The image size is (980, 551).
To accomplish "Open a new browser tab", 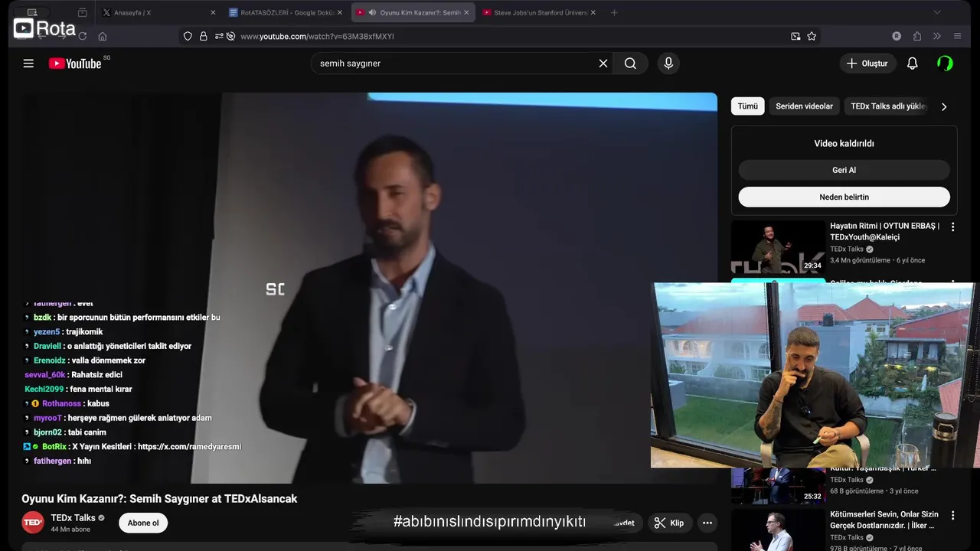I will click(614, 12).
